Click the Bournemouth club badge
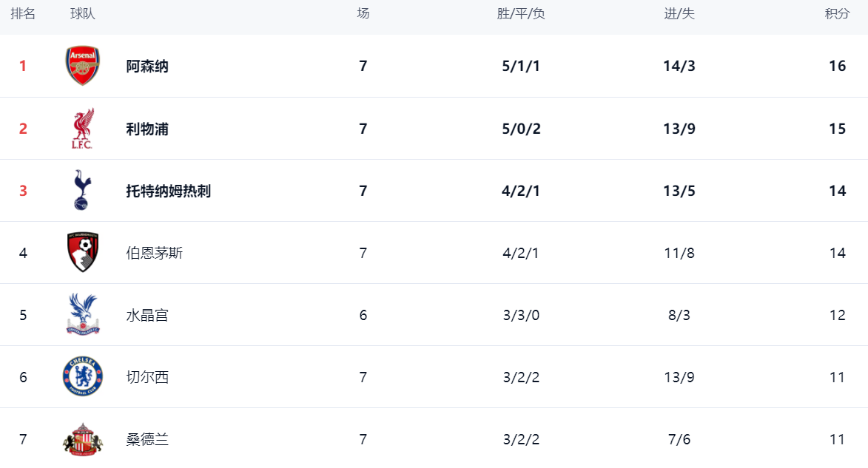 (82, 253)
